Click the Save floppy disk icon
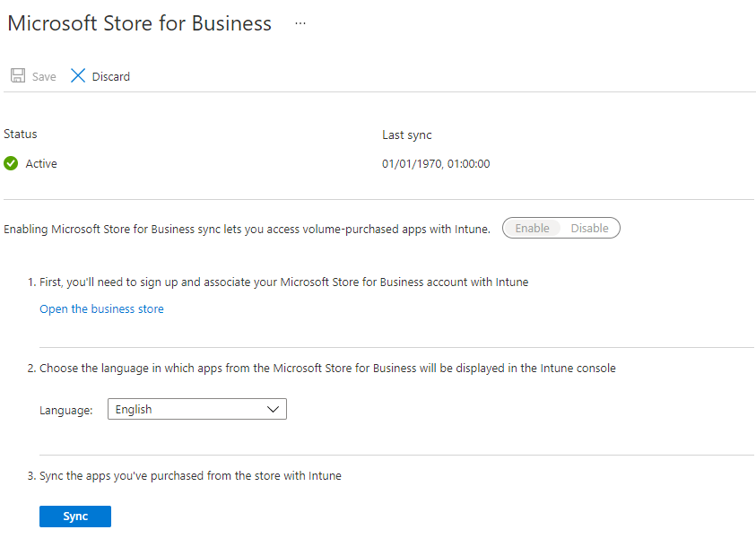 [18, 75]
